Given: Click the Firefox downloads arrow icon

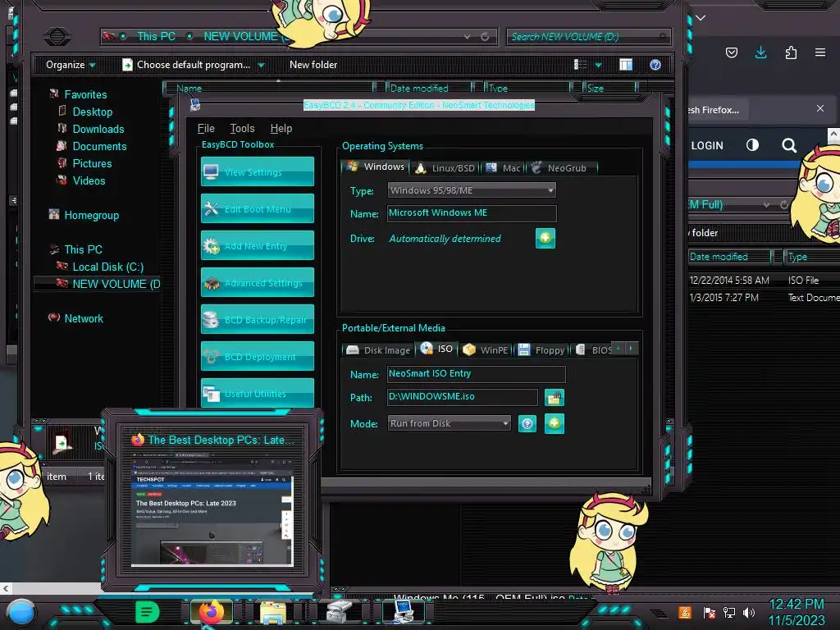Looking at the screenshot, I should 760,52.
